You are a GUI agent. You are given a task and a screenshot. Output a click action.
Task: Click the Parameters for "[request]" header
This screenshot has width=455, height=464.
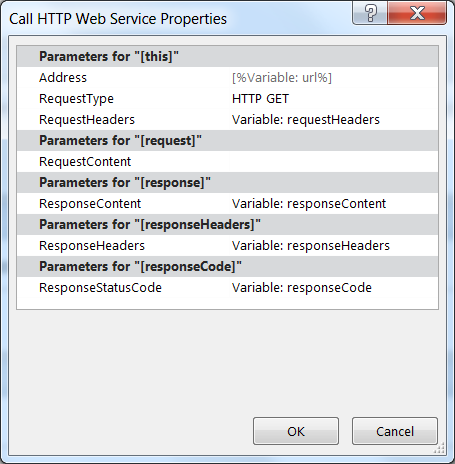(227, 140)
